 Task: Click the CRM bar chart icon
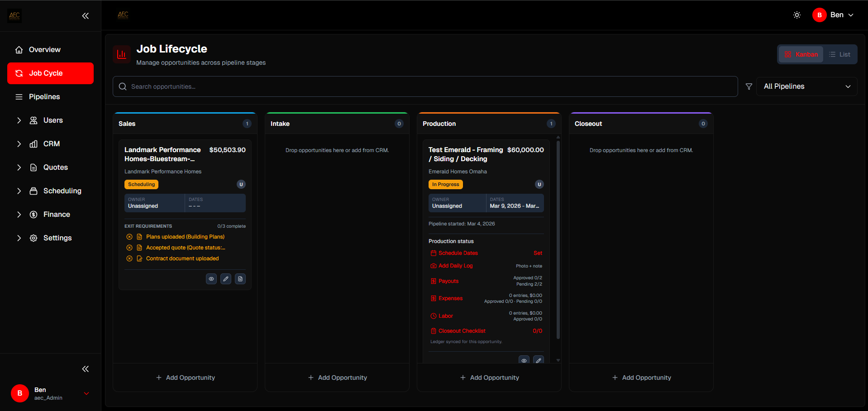tap(33, 144)
